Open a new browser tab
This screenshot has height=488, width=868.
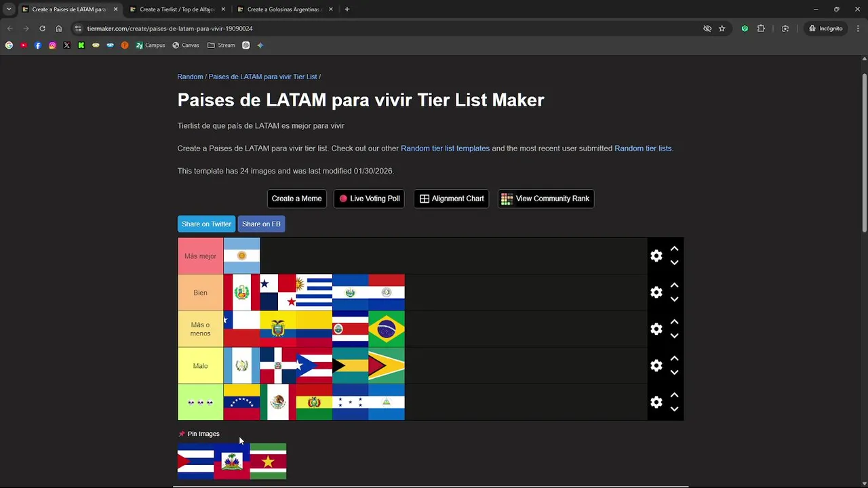(x=347, y=9)
